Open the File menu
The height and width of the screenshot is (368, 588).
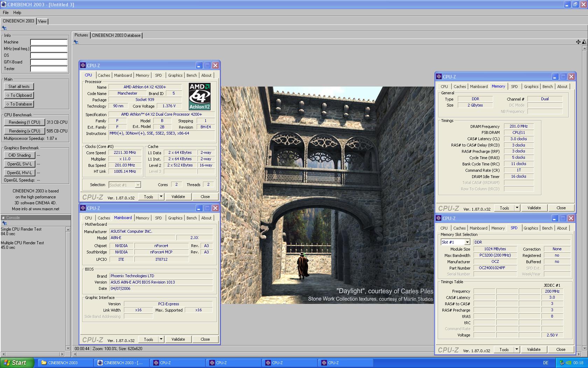[x=6, y=13]
